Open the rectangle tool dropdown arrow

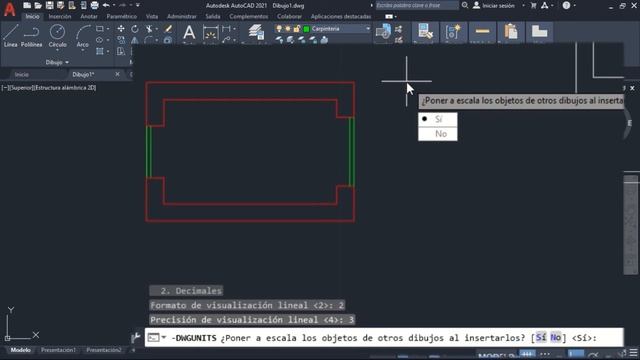108,29
